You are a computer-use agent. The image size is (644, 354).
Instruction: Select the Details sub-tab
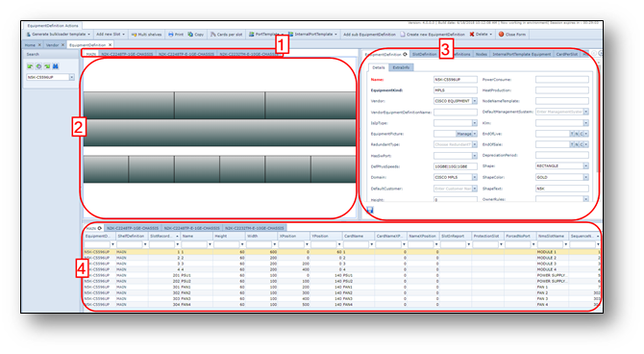coord(379,67)
